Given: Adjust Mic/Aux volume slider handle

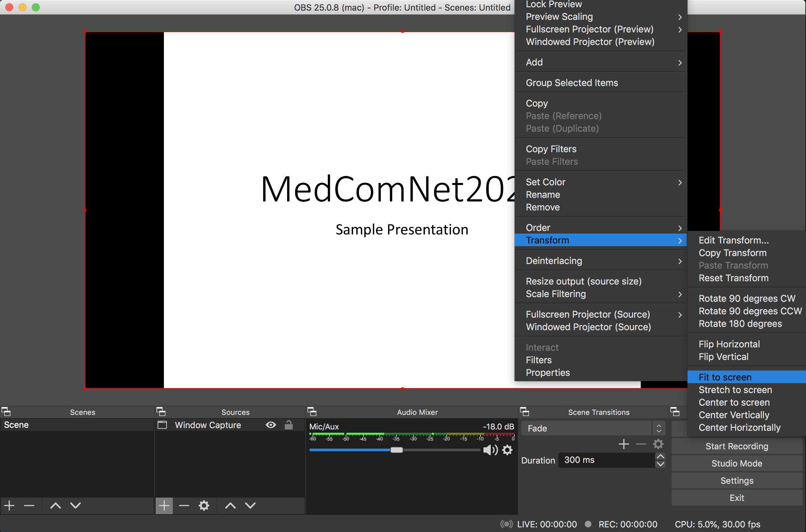Looking at the screenshot, I should [396, 450].
